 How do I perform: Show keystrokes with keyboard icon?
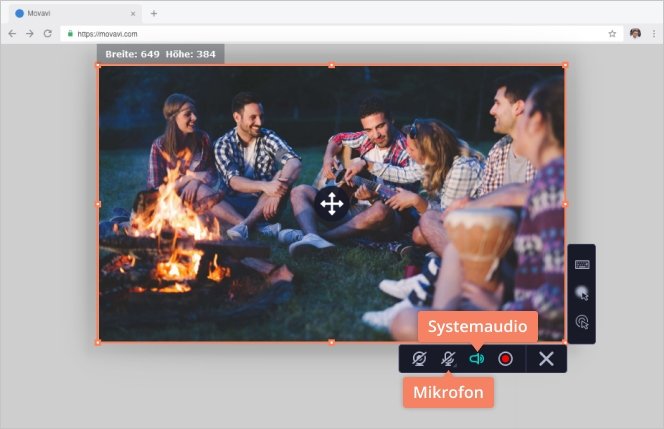[582, 265]
